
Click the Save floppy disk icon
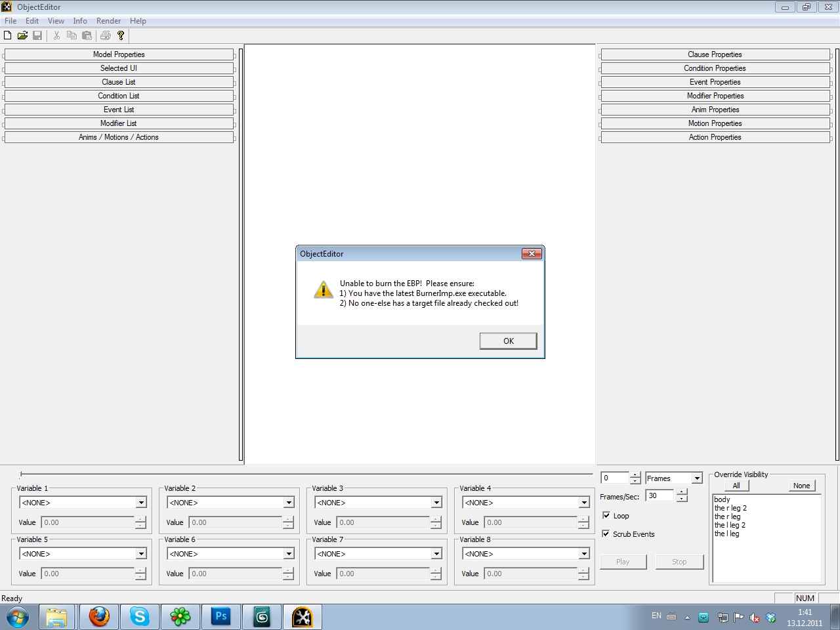(37, 35)
